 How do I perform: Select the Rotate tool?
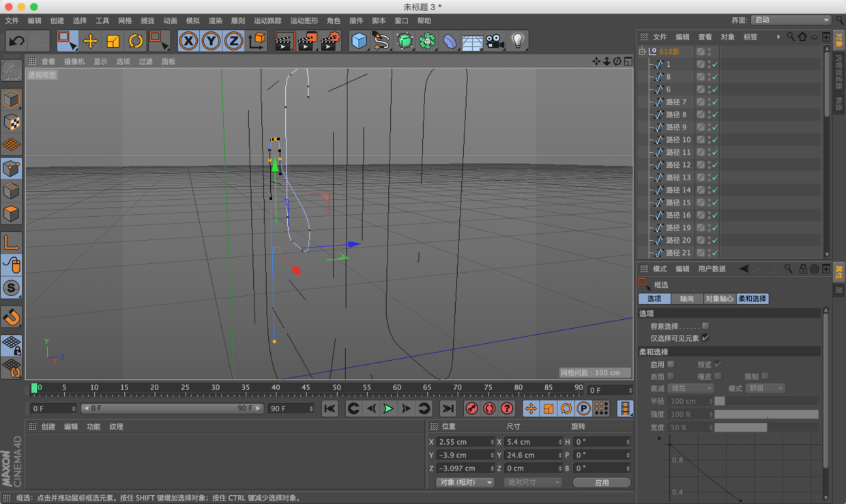click(136, 42)
